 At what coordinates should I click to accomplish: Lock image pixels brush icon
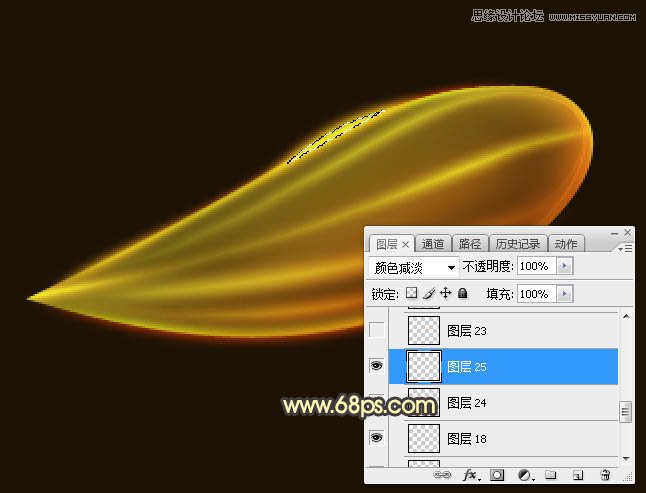(x=428, y=294)
